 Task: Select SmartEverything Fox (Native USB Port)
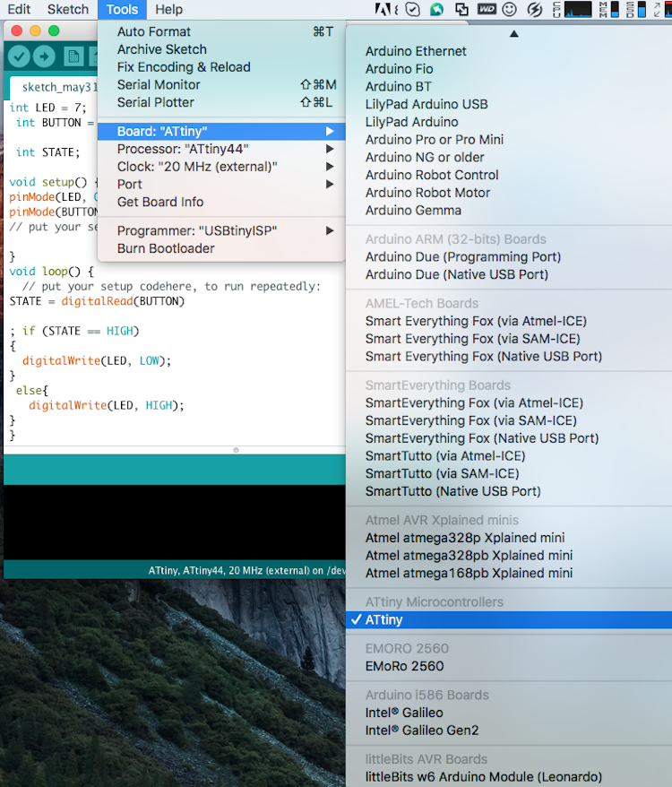click(509, 437)
